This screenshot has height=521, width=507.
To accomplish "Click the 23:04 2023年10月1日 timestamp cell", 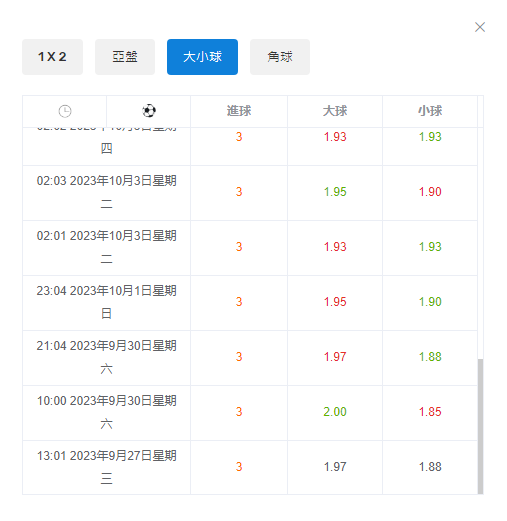I will tap(106, 302).
